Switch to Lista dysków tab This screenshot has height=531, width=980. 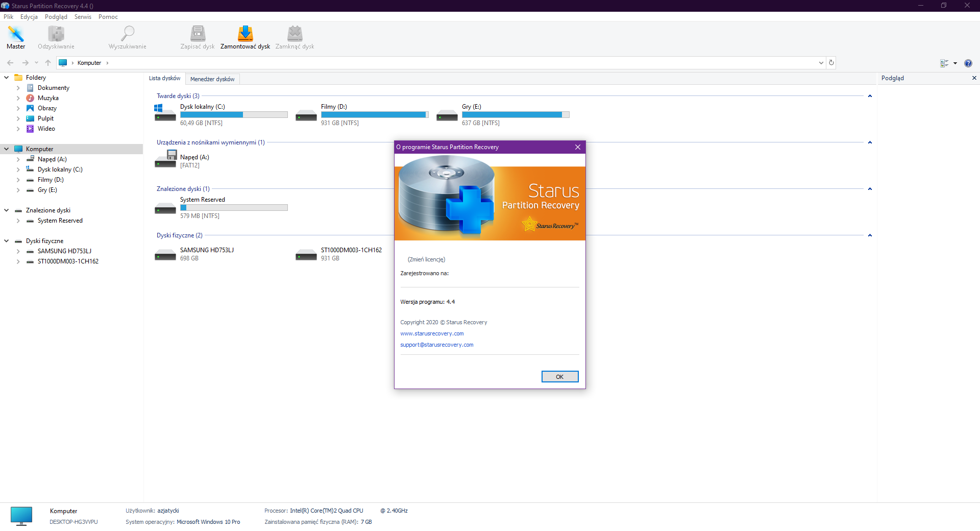[x=165, y=79]
